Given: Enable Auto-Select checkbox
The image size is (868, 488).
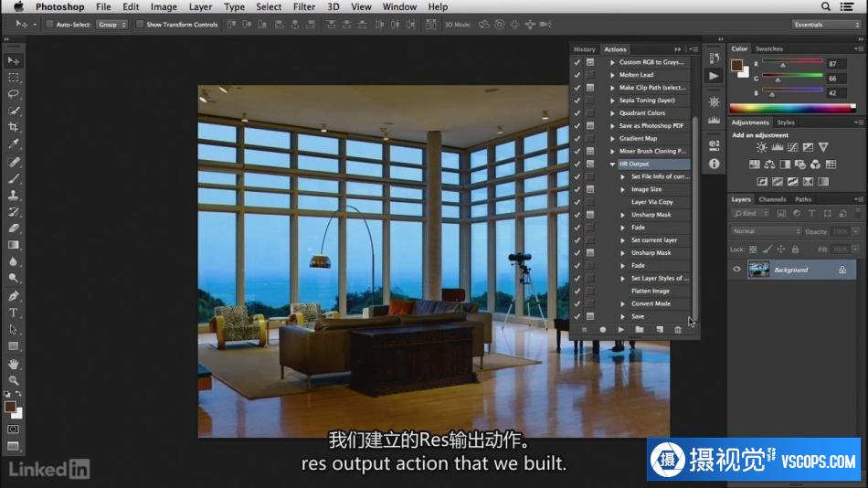Looking at the screenshot, I should tap(49, 25).
